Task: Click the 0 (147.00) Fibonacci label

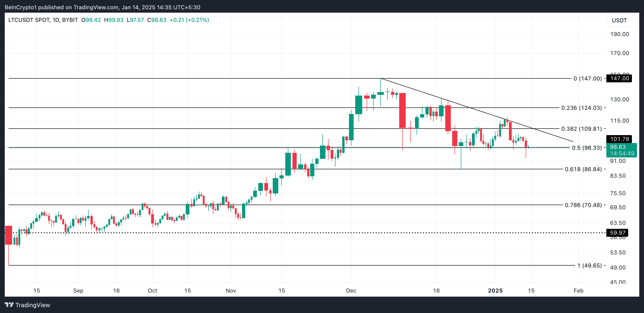Action: 588,79
